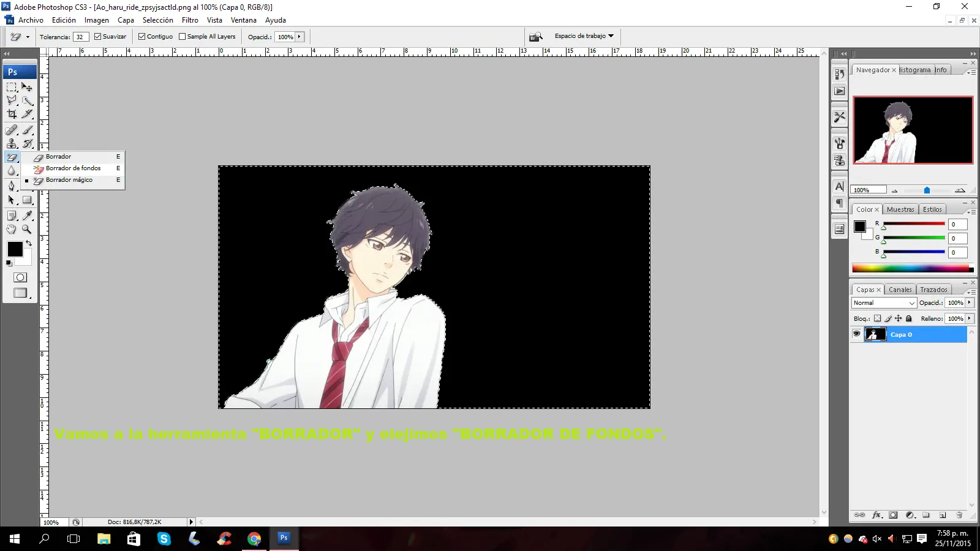Change screen mode at toolbox bottom
980x551 pixels.
point(20,293)
